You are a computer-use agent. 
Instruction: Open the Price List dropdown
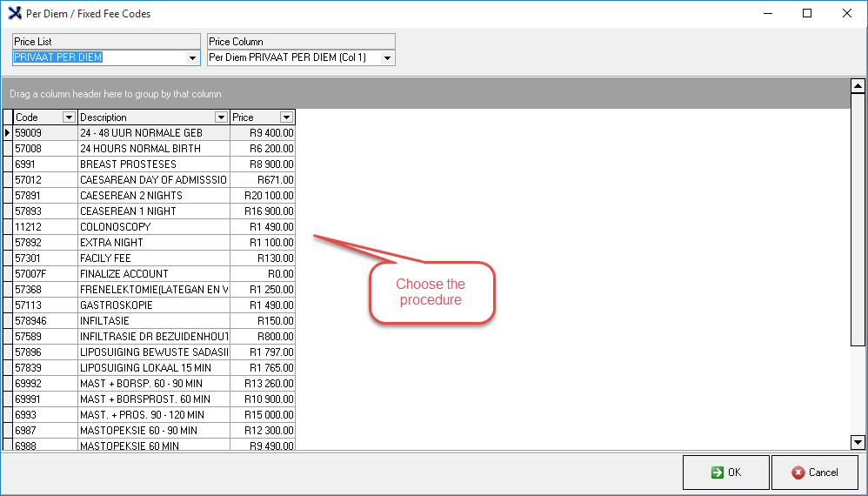[x=193, y=58]
